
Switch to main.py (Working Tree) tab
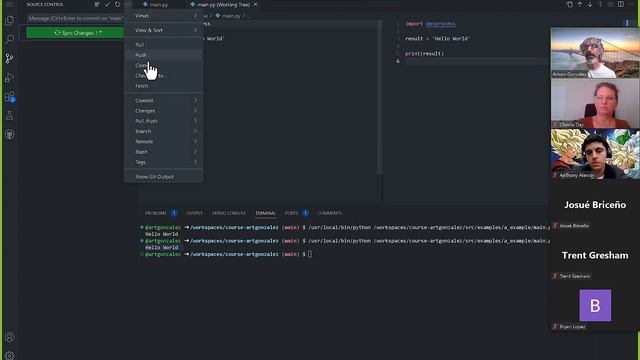[x=223, y=4]
